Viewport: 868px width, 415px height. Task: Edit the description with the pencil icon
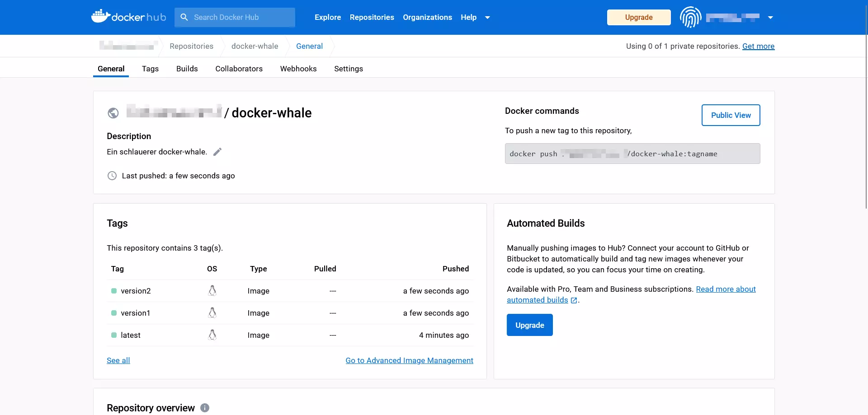[217, 151]
